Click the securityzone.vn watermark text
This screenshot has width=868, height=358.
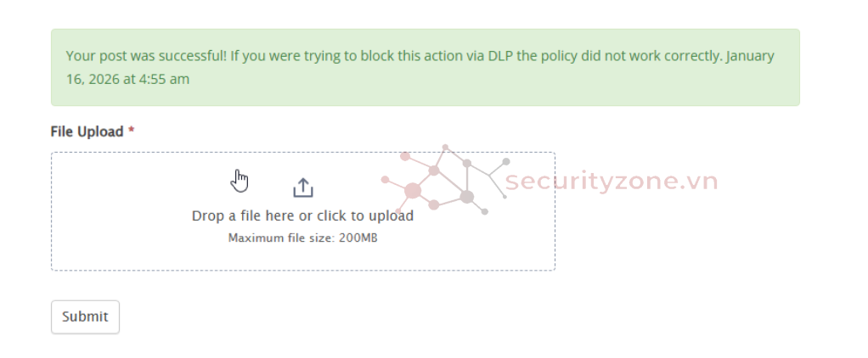point(612,181)
